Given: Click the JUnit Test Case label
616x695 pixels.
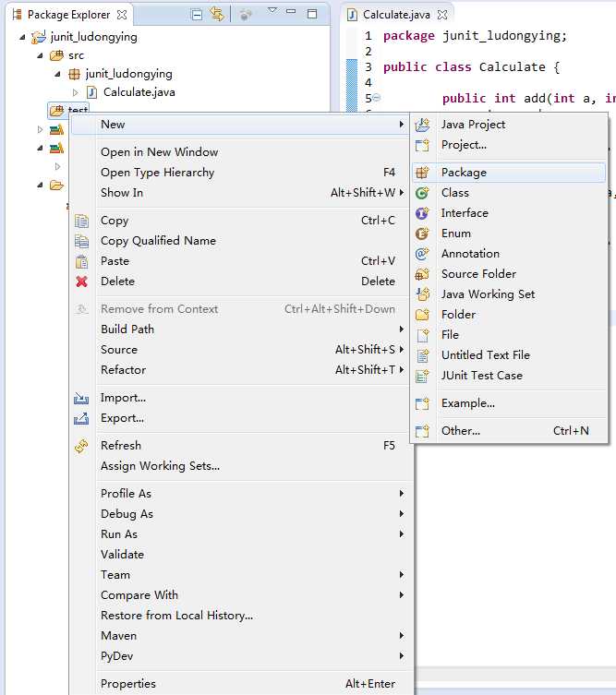Looking at the screenshot, I should (481, 376).
